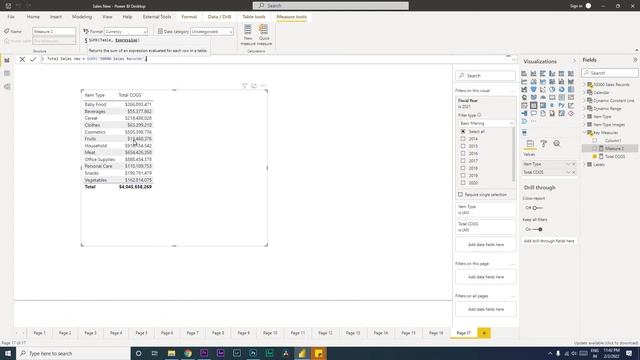Image resolution: width=640 pixels, height=360 pixels.
Task: Check the 2018 fiscal year filter
Action: tap(463, 168)
